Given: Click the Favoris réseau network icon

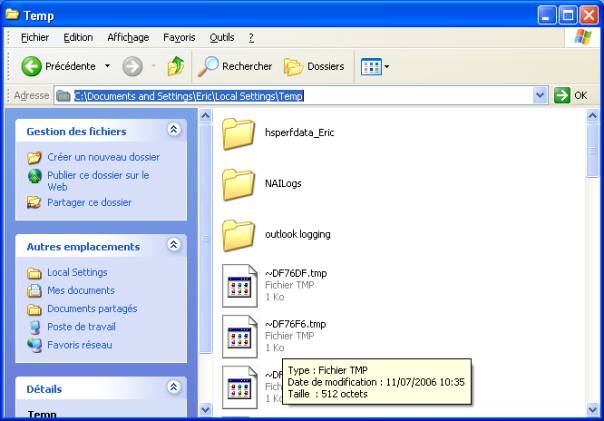Looking at the screenshot, I should [35, 345].
